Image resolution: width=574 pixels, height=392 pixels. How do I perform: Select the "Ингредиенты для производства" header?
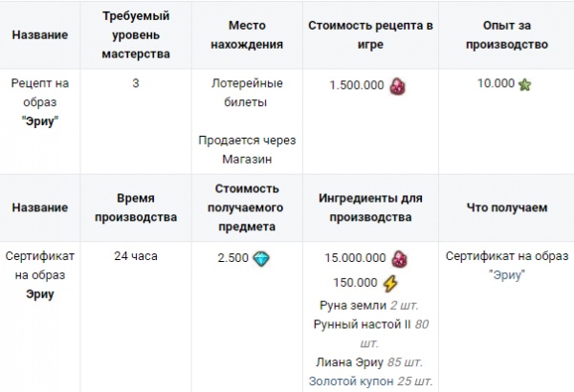[368, 208]
